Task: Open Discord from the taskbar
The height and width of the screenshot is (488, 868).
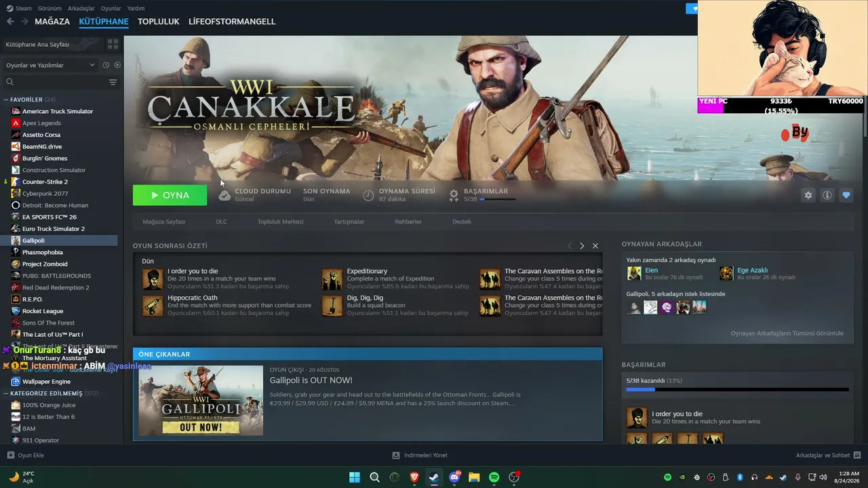Action: (x=454, y=477)
